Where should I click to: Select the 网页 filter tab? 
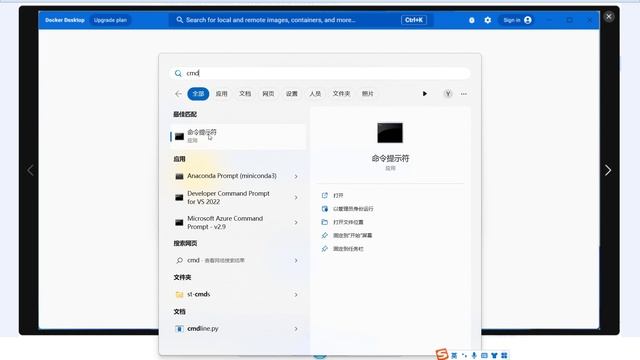(268, 94)
